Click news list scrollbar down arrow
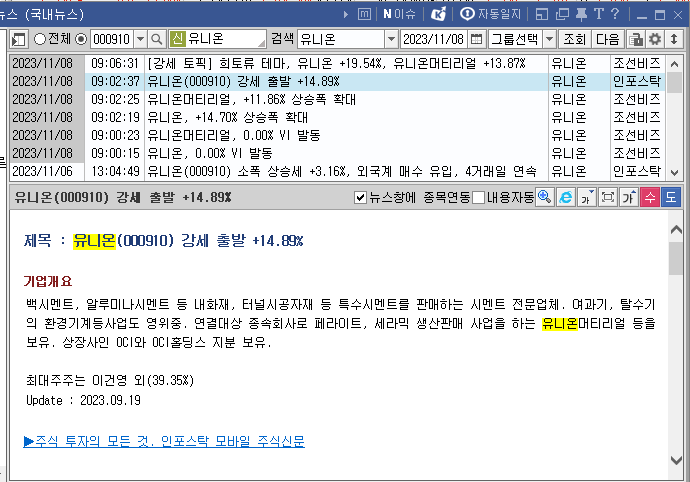The height and width of the screenshot is (482, 690). click(674, 173)
